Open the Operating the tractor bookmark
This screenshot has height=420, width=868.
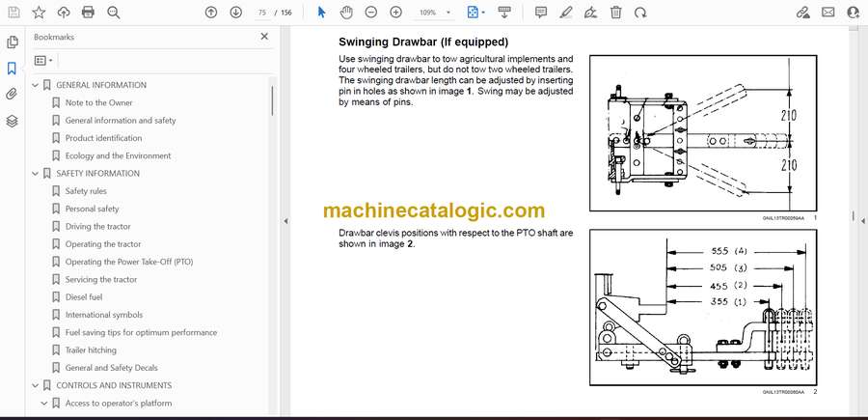[103, 244]
